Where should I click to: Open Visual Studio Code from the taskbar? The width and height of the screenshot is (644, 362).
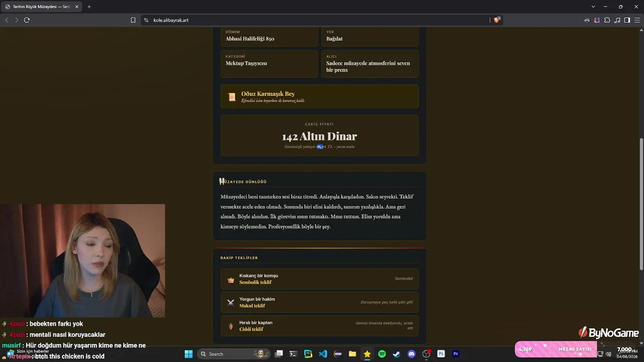pos(323,354)
